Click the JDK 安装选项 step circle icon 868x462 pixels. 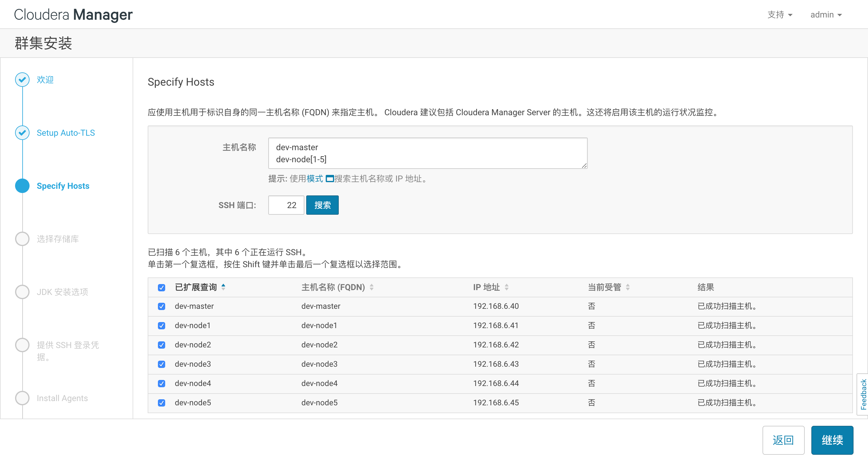tap(22, 292)
